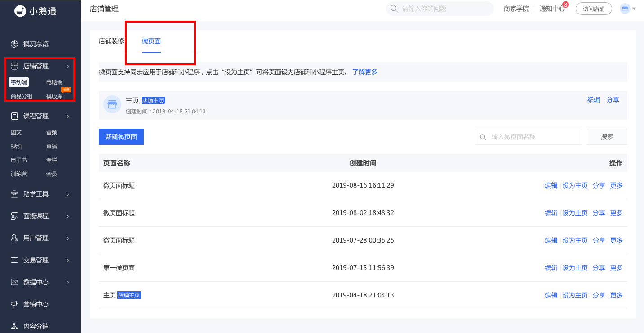Switch to the 店铺装修 tab

click(x=111, y=41)
